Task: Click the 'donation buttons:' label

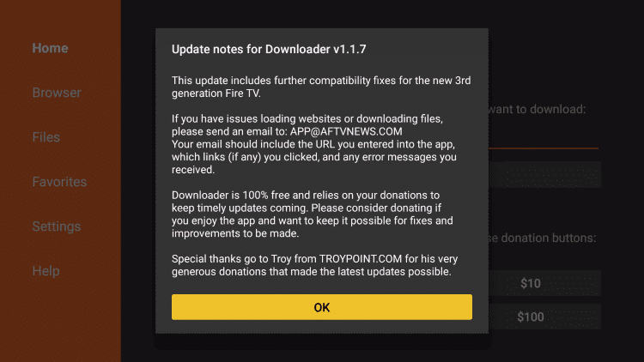Action: (549, 238)
